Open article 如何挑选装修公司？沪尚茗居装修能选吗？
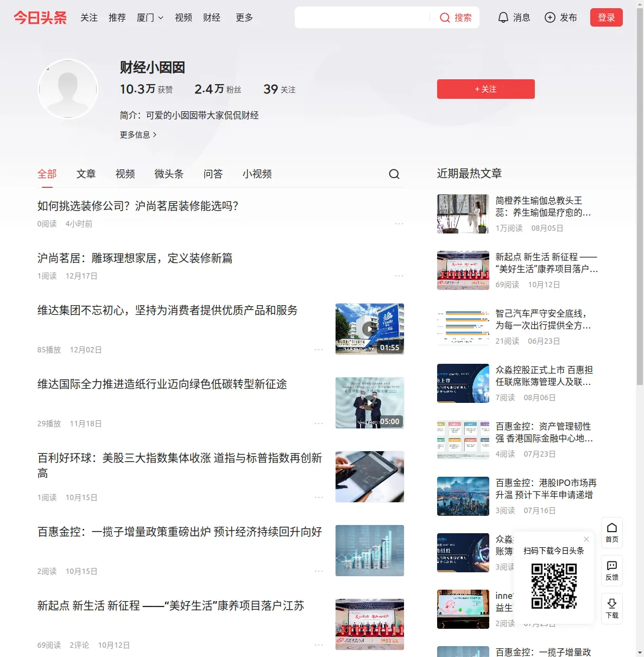This screenshot has width=644, height=657. (x=138, y=206)
